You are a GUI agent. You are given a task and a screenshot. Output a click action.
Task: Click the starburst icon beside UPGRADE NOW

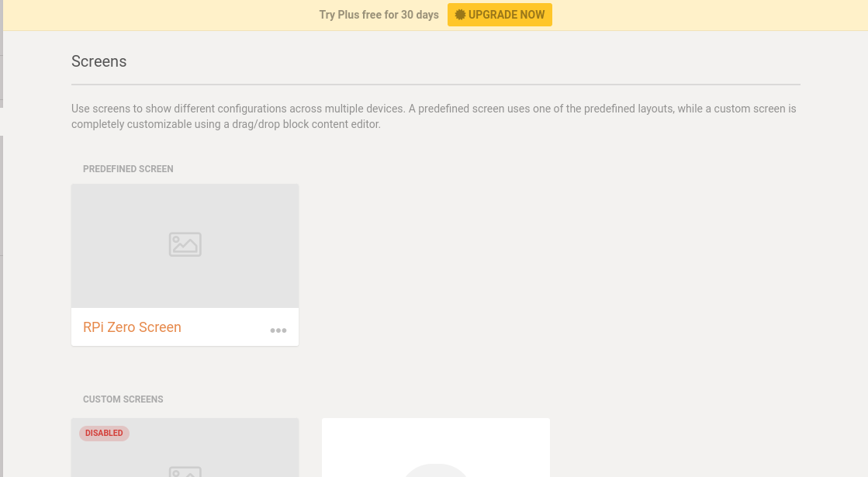pos(460,15)
